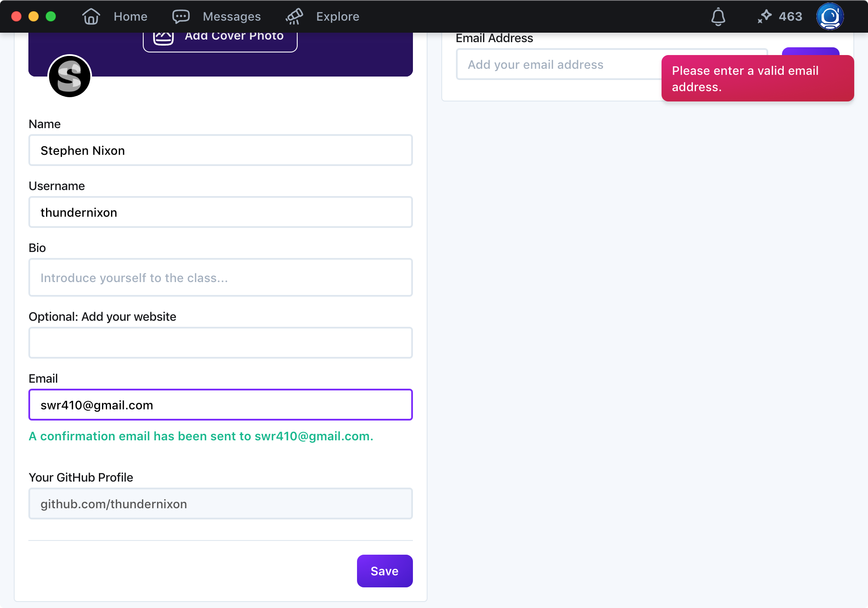Click the Email field swr410@gmail.com
The image size is (868, 608).
pos(220,405)
